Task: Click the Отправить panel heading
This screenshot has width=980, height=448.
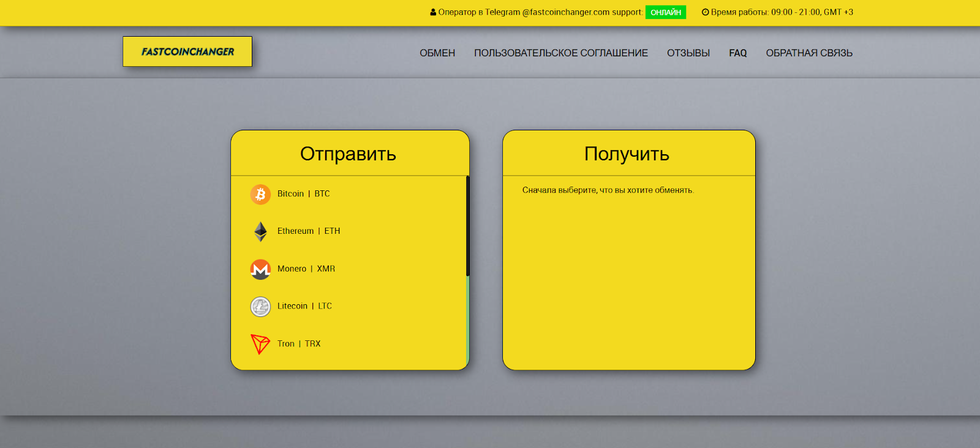Action: (x=348, y=154)
